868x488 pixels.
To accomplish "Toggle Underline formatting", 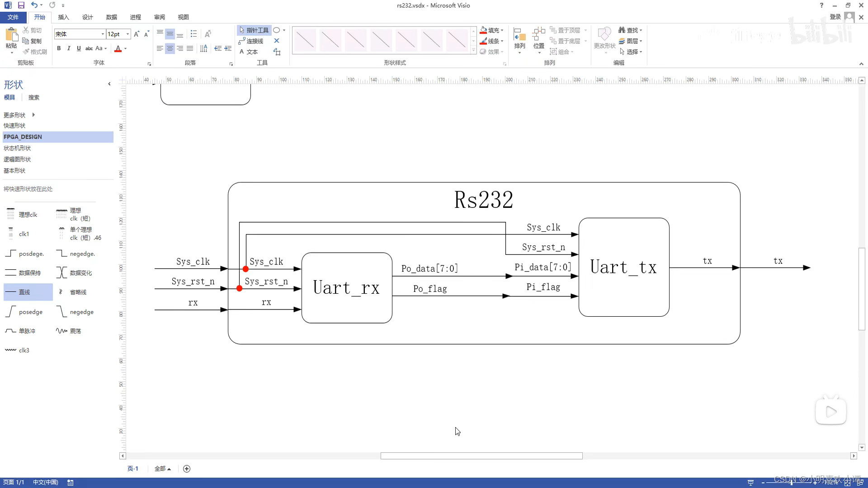I will click(79, 48).
